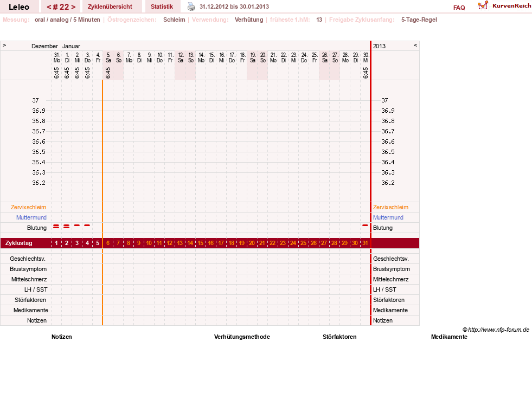Click the left 36.5 temperature axis label
532x412 pixels.
coord(39,152)
